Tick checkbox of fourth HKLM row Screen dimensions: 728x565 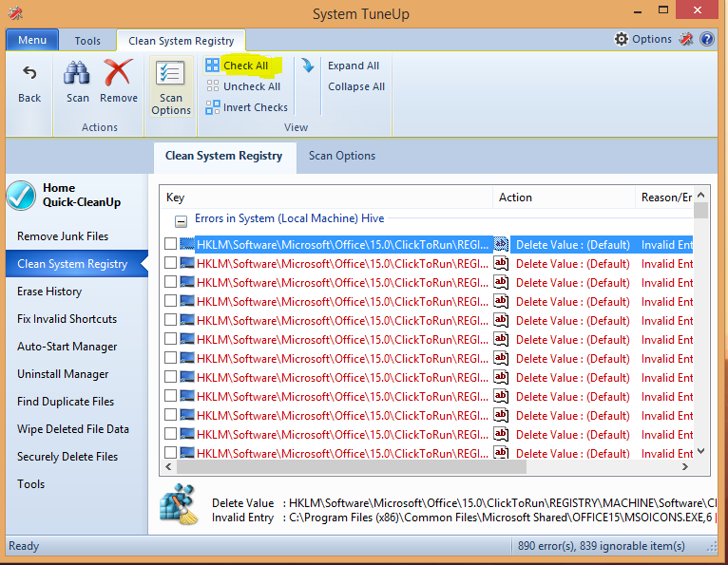click(170, 301)
